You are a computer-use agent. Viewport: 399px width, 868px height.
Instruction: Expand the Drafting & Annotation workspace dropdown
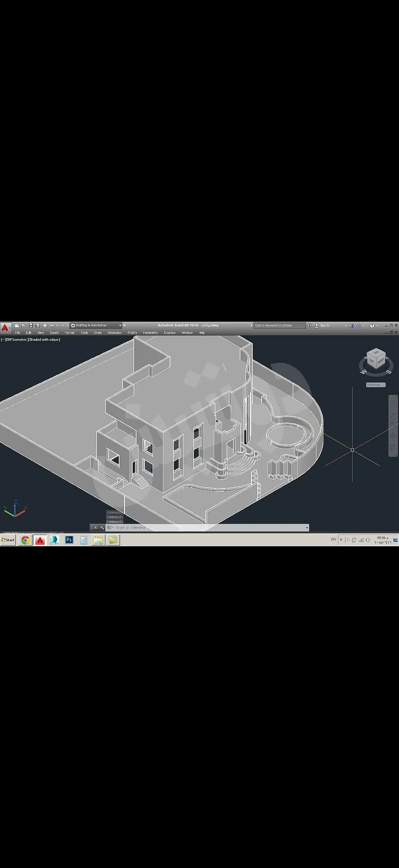point(120,325)
